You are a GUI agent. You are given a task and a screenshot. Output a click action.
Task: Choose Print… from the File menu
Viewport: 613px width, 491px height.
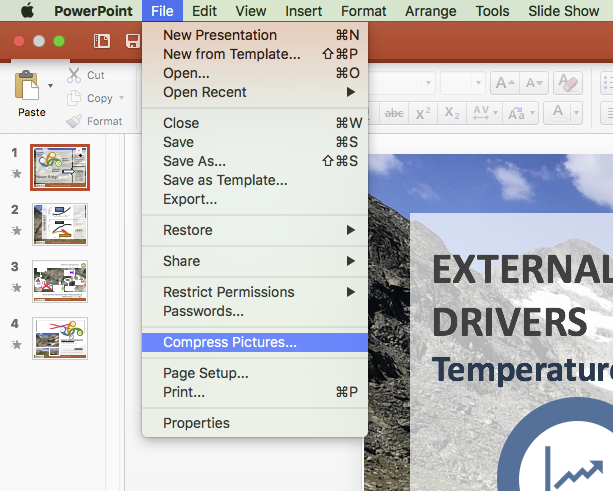point(255,392)
